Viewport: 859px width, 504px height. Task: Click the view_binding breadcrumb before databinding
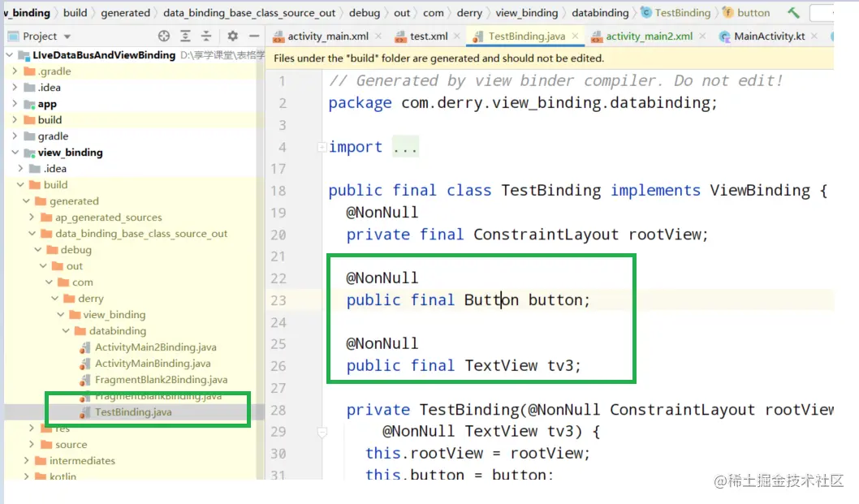click(526, 13)
